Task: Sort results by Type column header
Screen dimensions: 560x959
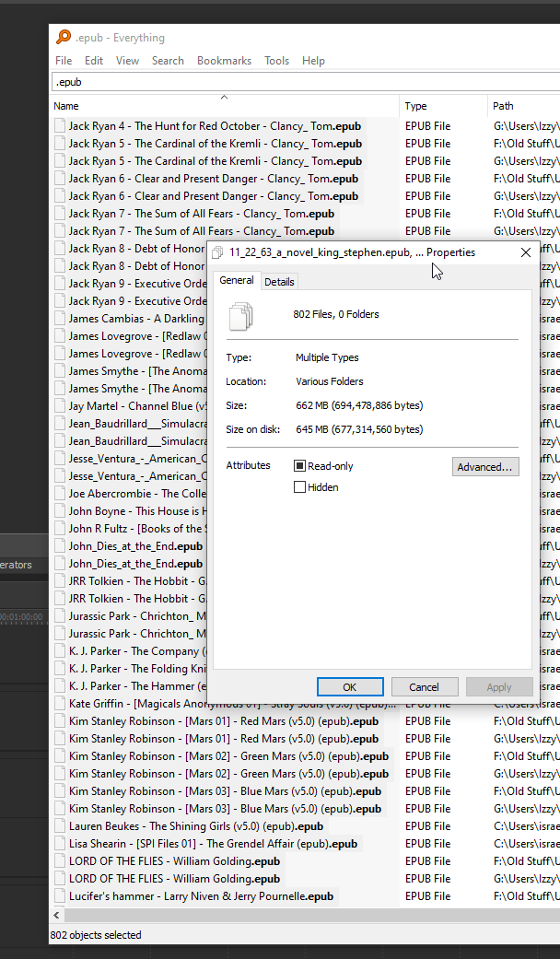Action: [x=443, y=106]
